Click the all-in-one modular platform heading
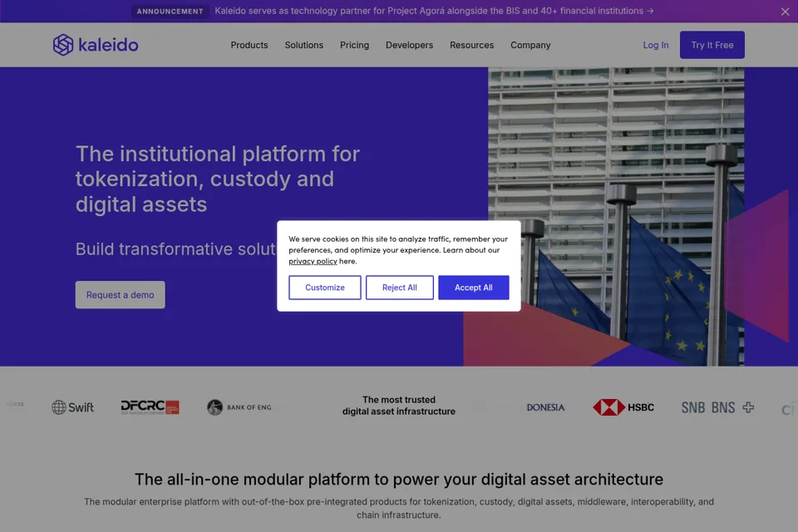Viewport: 798px width, 532px height. pos(399,479)
